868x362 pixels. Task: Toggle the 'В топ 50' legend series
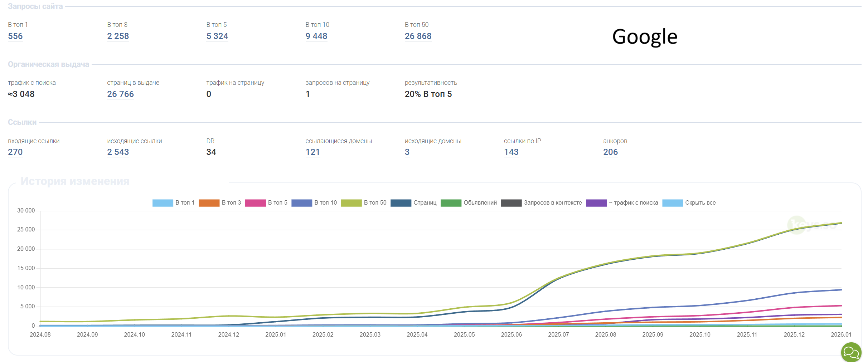[364, 203]
